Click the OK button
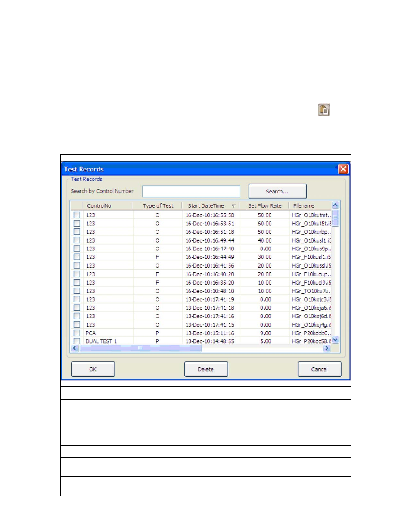This screenshot has width=411, height=532. [93, 369]
